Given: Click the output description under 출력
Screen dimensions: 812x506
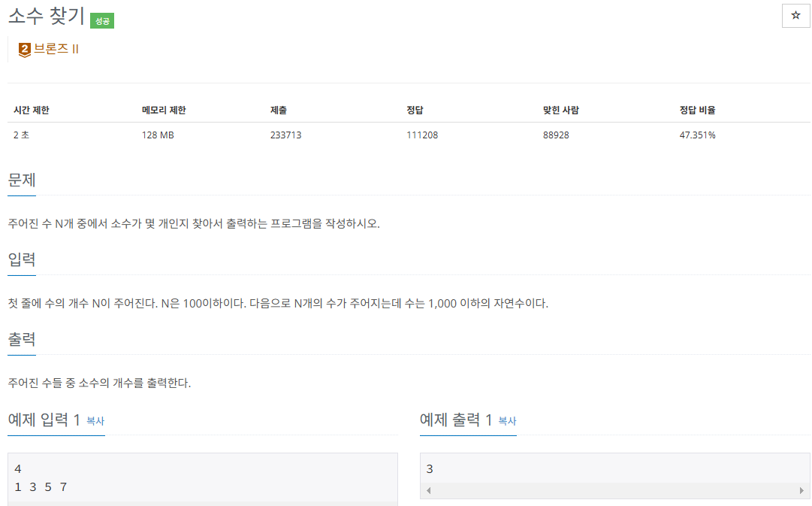Looking at the screenshot, I should [99, 383].
